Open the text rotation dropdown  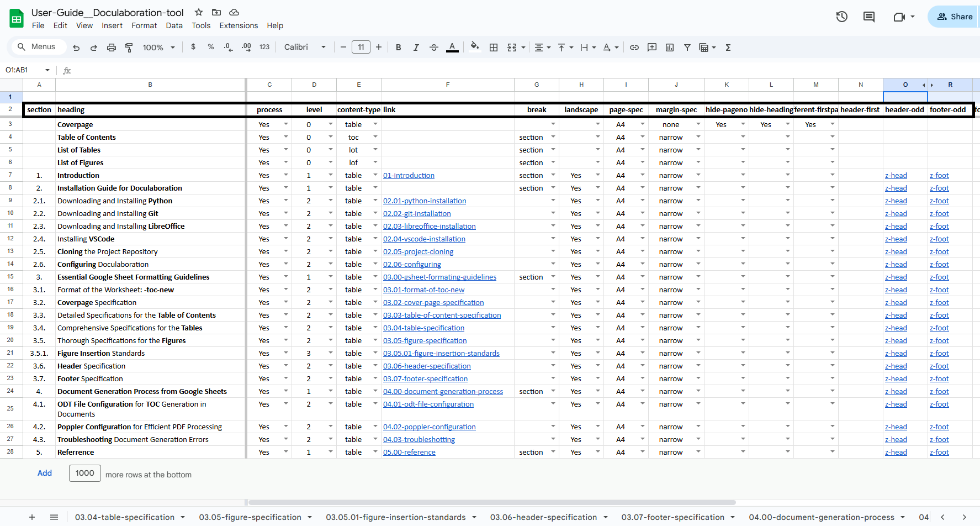click(x=611, y=48)
